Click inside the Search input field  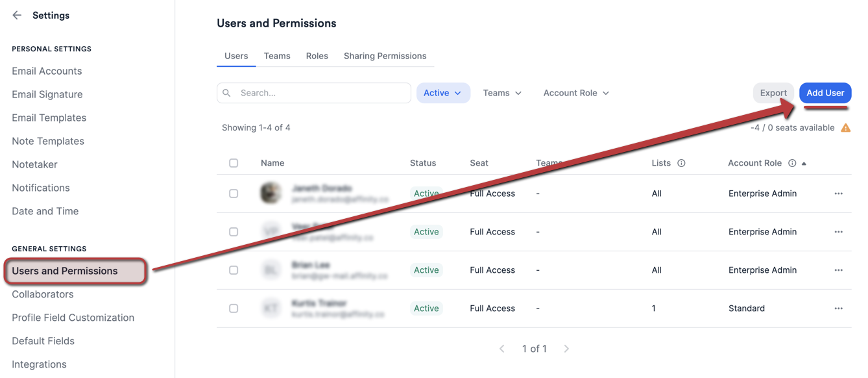(x=311, y=93)
